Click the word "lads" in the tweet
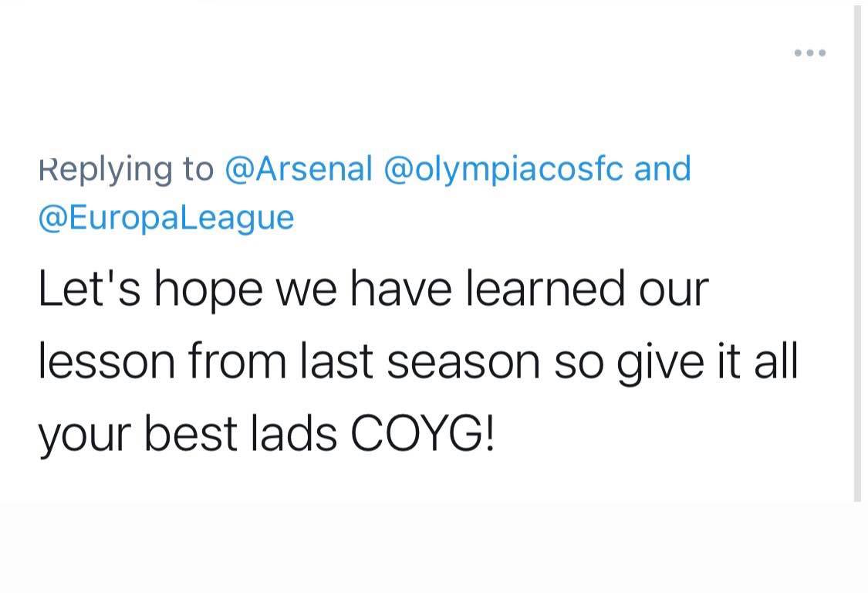868x593 pixels. click(x=294, y=433)
